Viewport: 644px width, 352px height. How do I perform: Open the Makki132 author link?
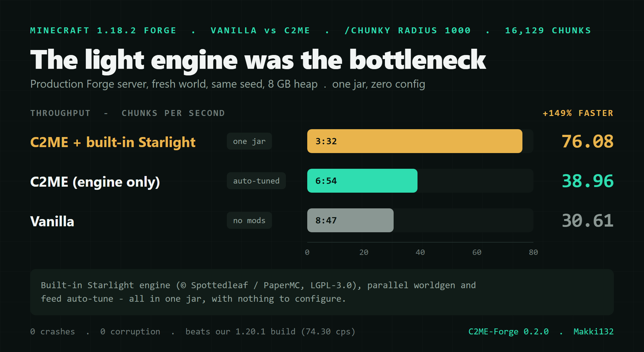(x=593, y=332)
